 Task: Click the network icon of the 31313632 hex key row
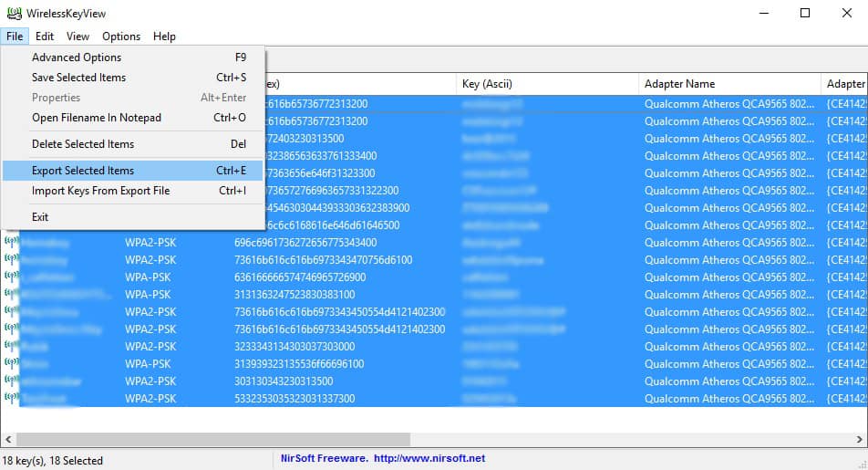tap(11, 295)
